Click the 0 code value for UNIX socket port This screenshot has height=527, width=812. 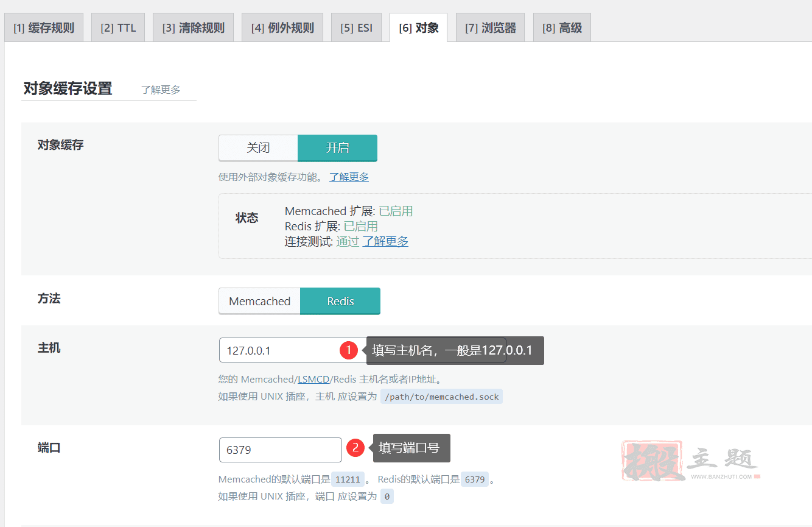tap(387, 497)
